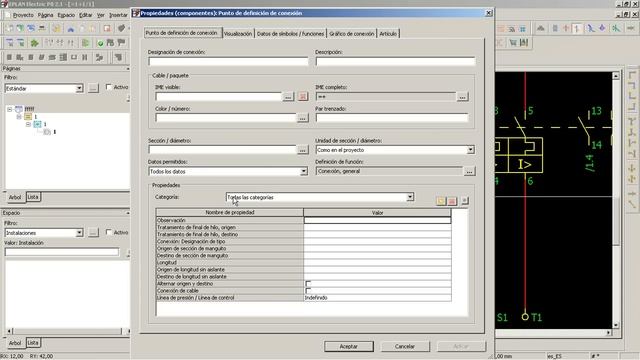Click the highlighted connection icon in right toolbar
Screen dimensions: 640x360
(576, 28)
